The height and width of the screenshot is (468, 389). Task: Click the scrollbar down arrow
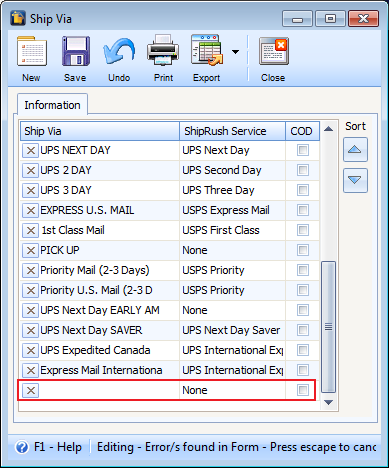(329, 403)
